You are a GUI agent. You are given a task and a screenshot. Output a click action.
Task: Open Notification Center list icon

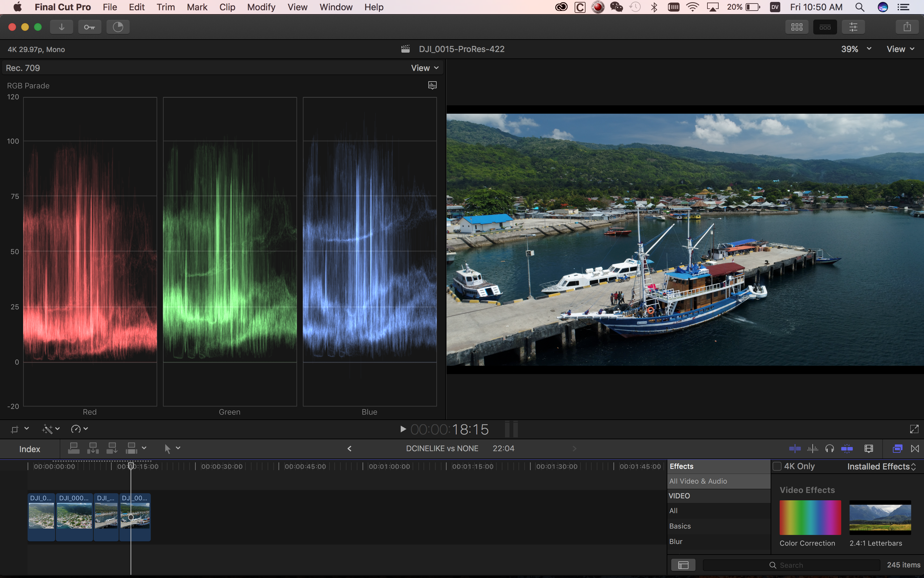coord(903,7)
